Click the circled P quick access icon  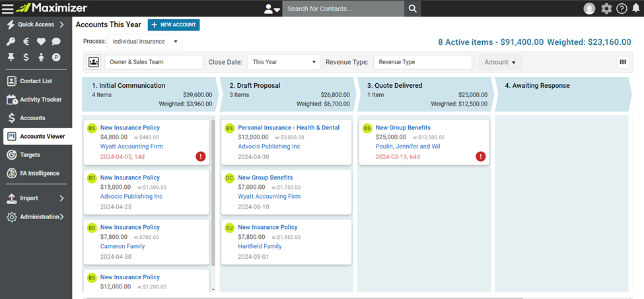(56, 57)
